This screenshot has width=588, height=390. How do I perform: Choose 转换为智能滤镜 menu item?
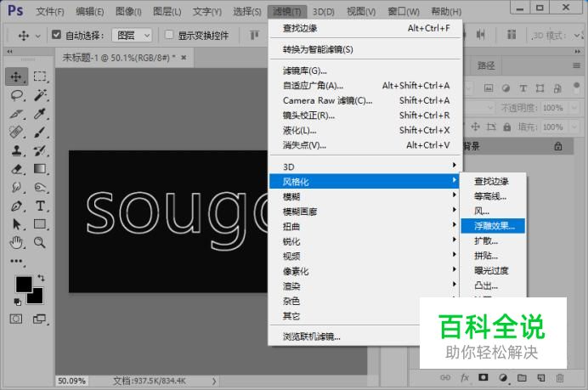tap(365, 49)
